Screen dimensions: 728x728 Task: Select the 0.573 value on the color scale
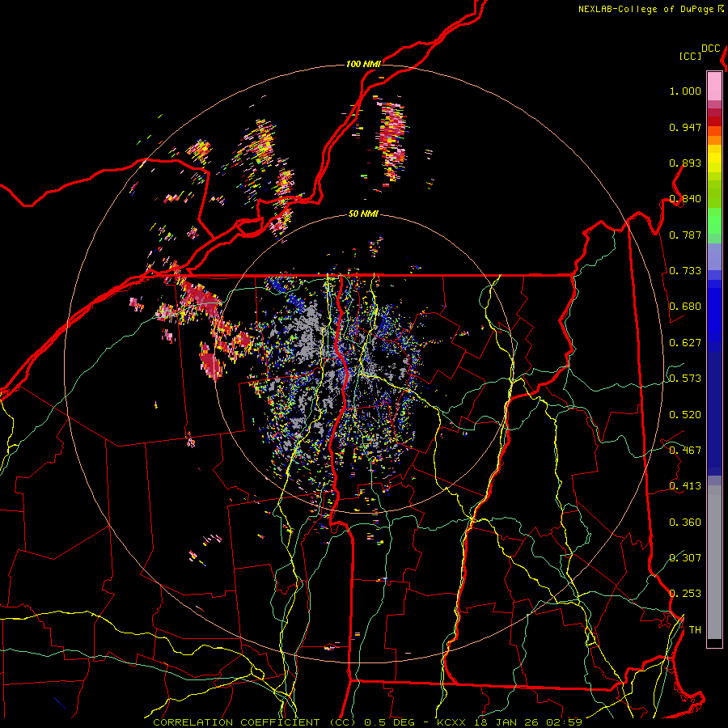tap(685, 379)
